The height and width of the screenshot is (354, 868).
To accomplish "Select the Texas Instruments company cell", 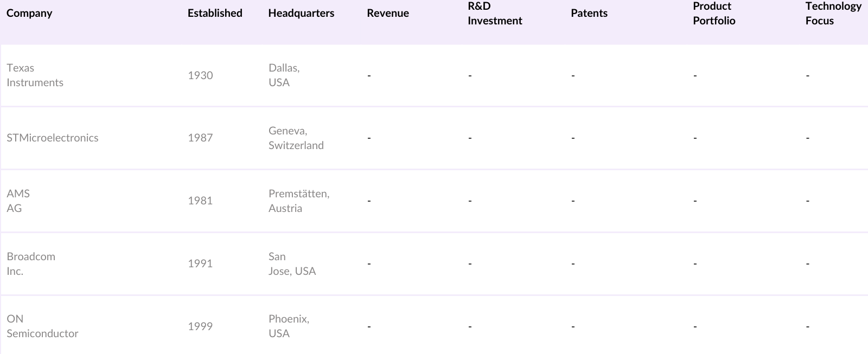I will tap(35, 75).
